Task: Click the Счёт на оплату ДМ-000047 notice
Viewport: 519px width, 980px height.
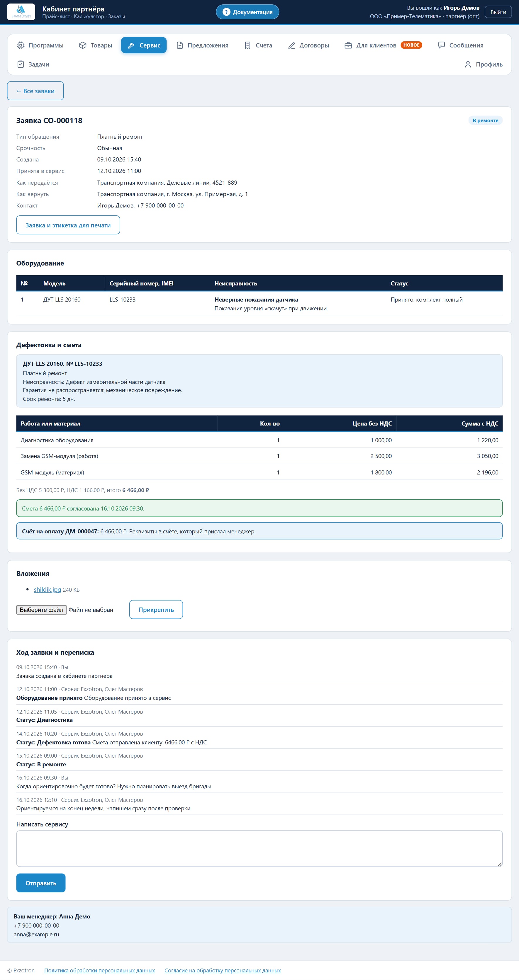Action: click(x=259, y=531)
